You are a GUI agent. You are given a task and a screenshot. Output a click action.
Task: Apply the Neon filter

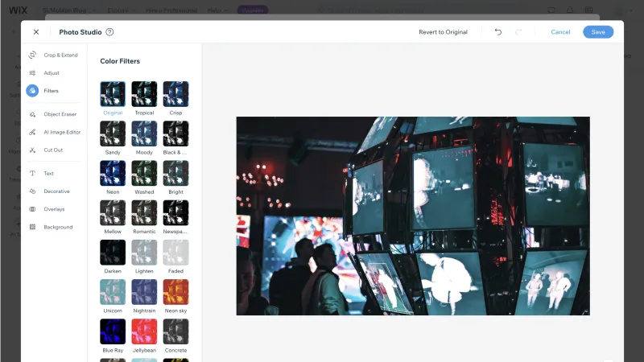[x=113, y=173]
